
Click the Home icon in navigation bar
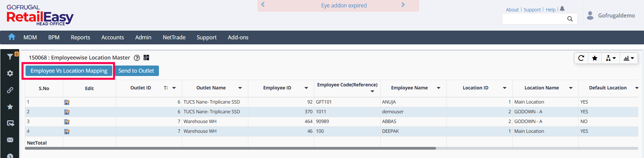[12, 37]
